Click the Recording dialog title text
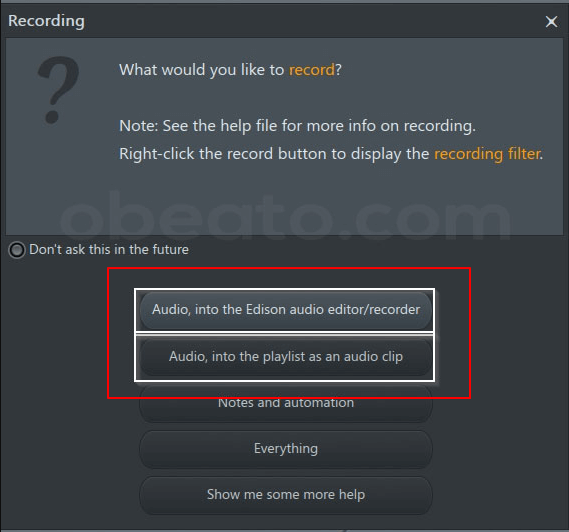This screenshot has height=532, width=569. point(46,21)
